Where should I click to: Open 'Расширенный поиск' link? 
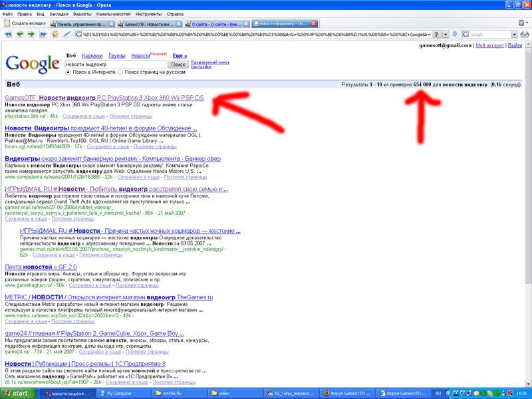point(210,62)
